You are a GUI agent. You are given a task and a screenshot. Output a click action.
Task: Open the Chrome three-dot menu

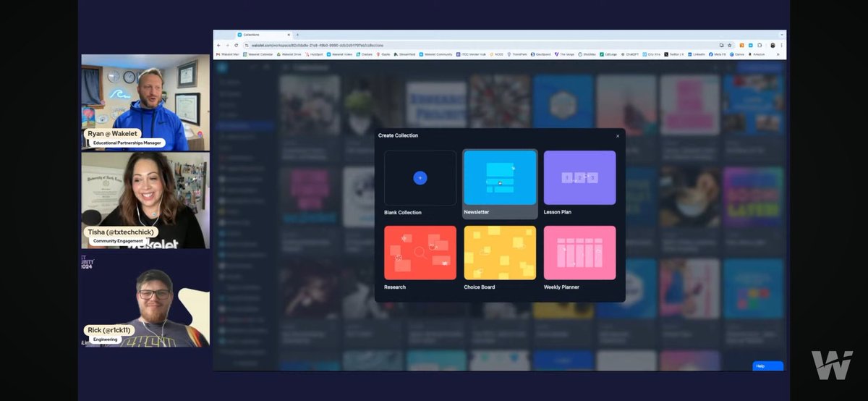click(x=782, y=46)
